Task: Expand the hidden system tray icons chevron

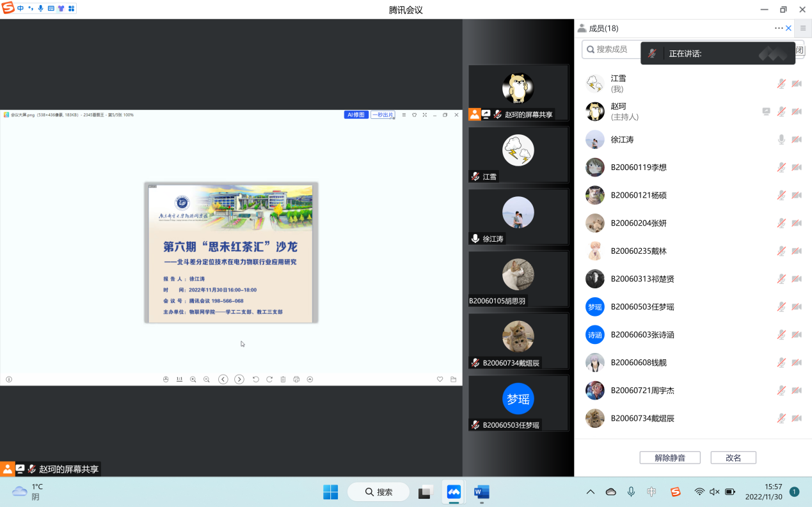Action: (x=591, y=492)
